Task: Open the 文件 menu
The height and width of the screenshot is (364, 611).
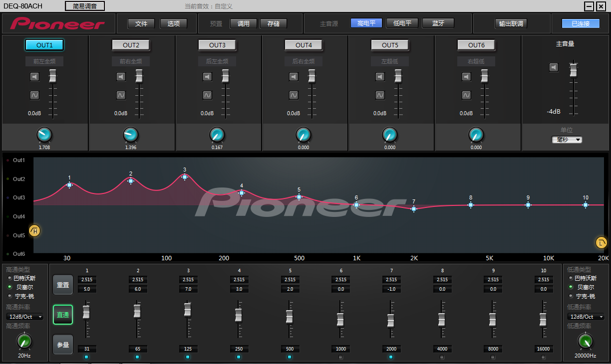Action: [141, 23]
